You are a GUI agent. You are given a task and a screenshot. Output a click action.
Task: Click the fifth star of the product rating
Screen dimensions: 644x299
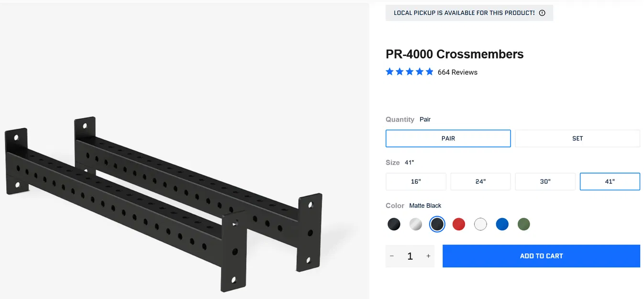(x=429, y=71)
